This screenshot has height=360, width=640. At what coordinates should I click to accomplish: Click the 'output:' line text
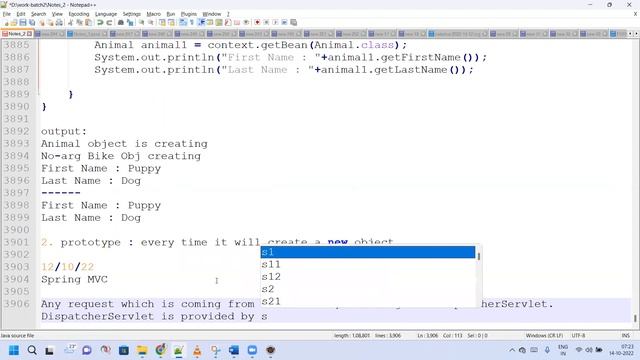coord(64,131)
